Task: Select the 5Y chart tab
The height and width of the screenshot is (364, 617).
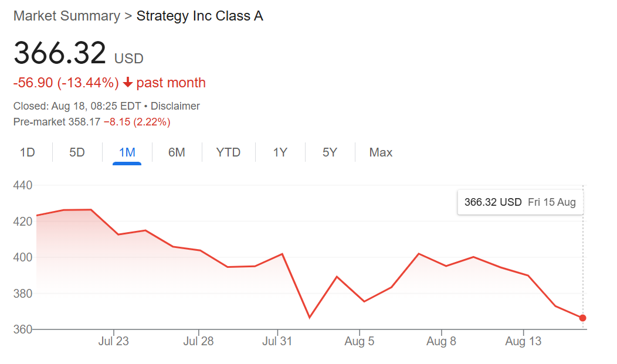Action: (x=330, y=152)
